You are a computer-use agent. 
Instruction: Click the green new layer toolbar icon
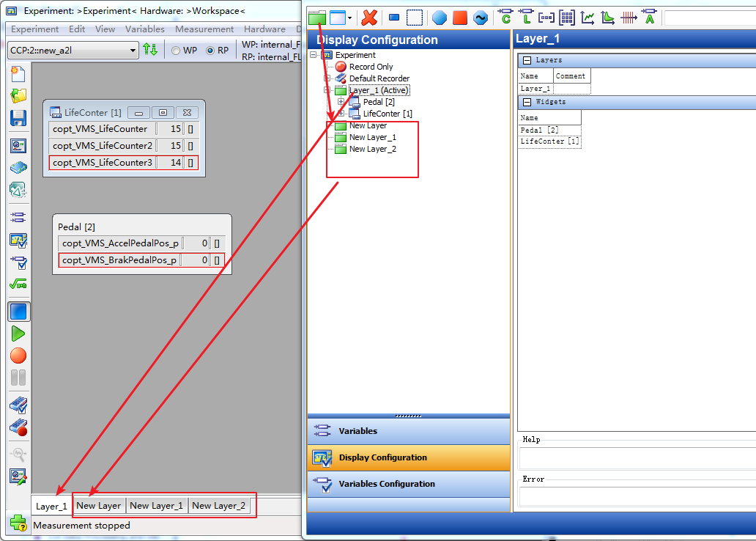click(317, 18)
